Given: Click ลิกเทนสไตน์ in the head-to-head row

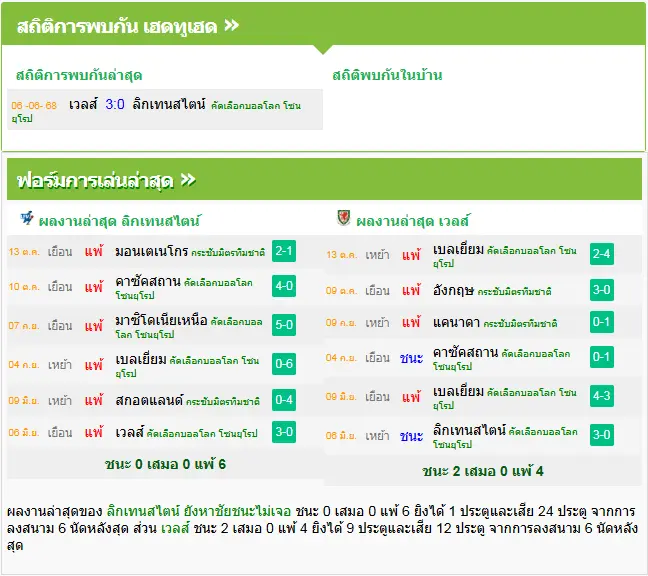Looking at the screenshot, I should 169,104.
